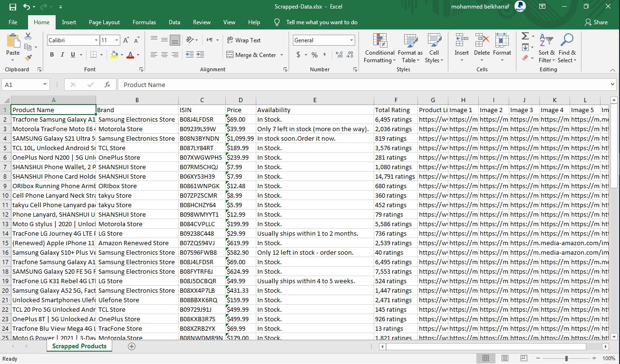Toggle Italic formatting
The width and height of the screenshot is (620, 364).
click(62, 55)
